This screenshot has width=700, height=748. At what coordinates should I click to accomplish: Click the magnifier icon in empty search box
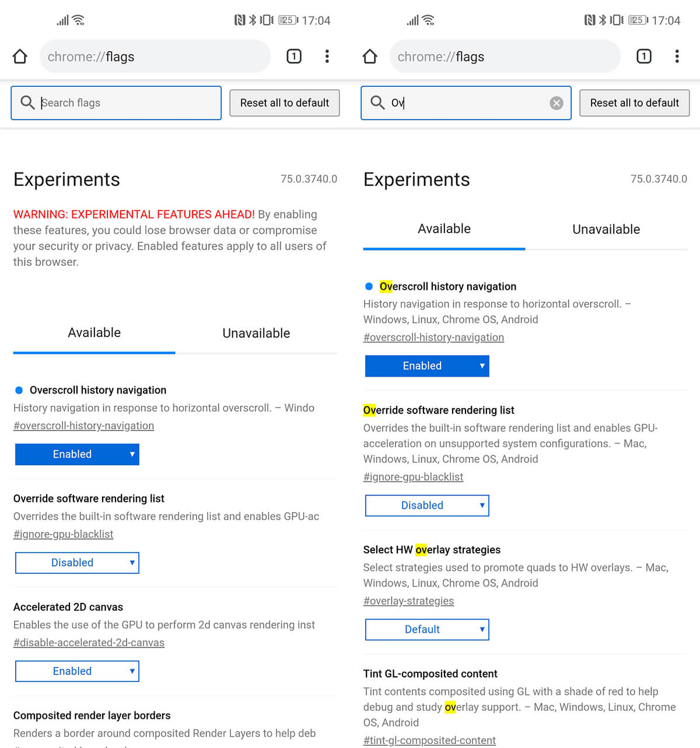coord(27,103)
